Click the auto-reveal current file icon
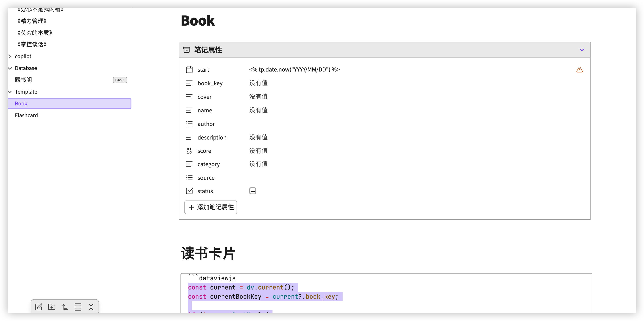Image resolution: width=644 pixels, height=321 pixels. (78, 307)
